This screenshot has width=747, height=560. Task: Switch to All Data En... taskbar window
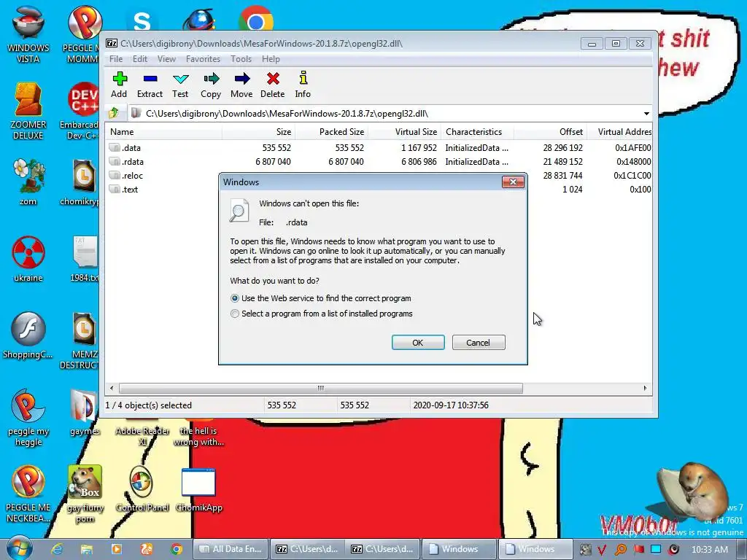pos(231,549)
